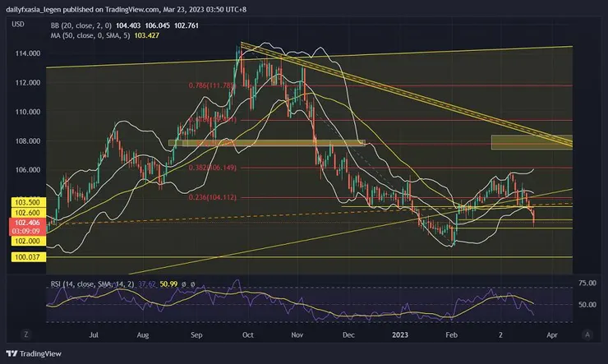Open the TradingView logo link

[x=34, y=353]
